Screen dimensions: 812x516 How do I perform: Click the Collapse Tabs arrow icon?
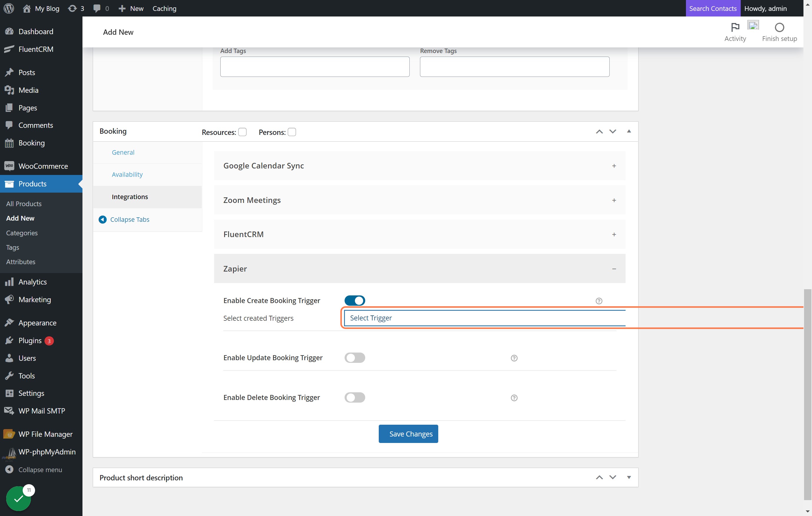(102, 219)
